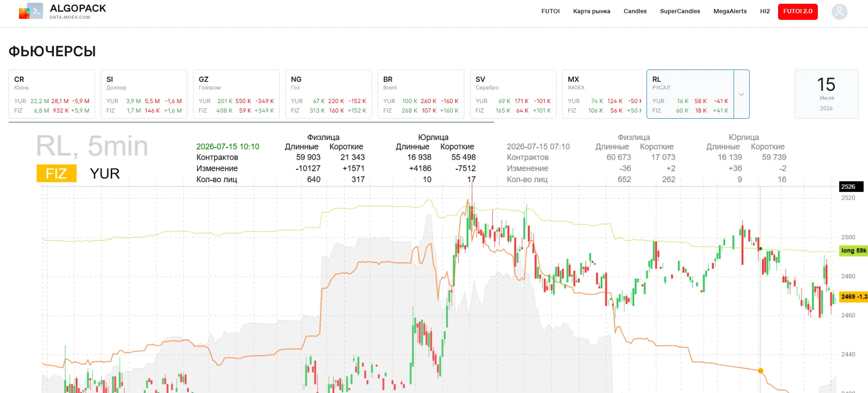Open the SV Серебро futures card
The image size is (868, 393).
point(513,94)
